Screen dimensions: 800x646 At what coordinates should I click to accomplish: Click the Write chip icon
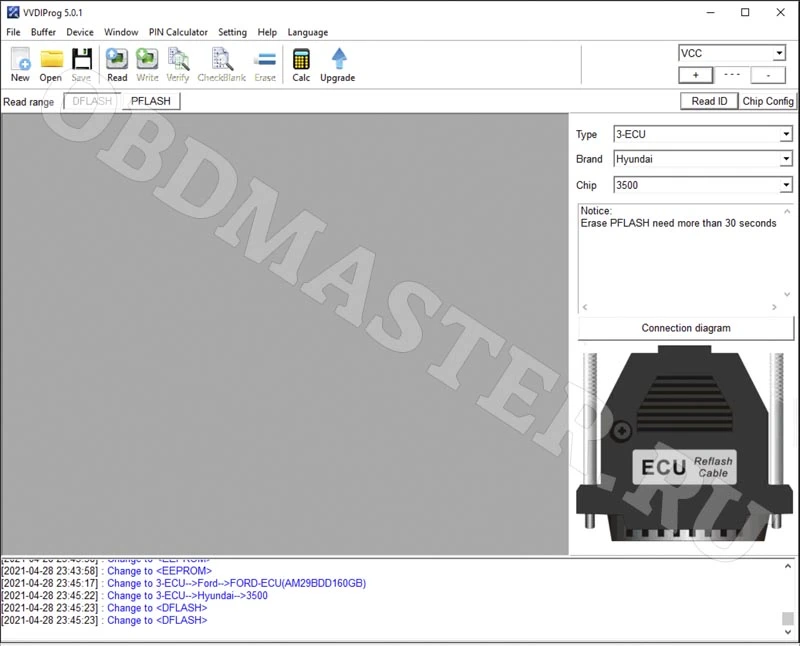(147, 64)
